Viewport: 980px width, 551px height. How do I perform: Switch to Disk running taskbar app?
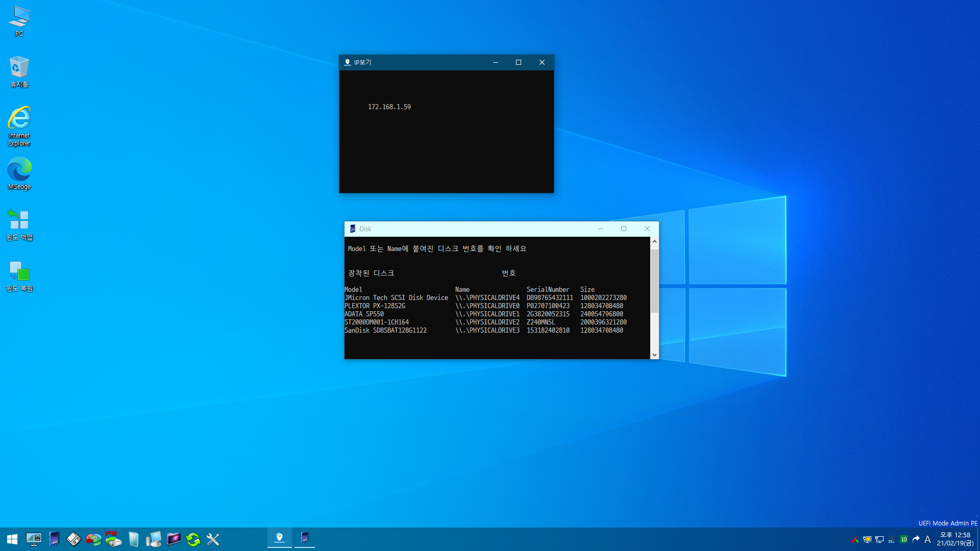click(305, 538)
